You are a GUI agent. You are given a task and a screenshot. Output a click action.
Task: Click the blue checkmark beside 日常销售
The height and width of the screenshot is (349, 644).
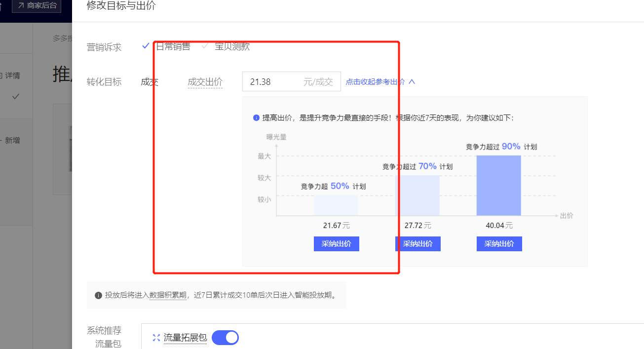tap(146, 45)
